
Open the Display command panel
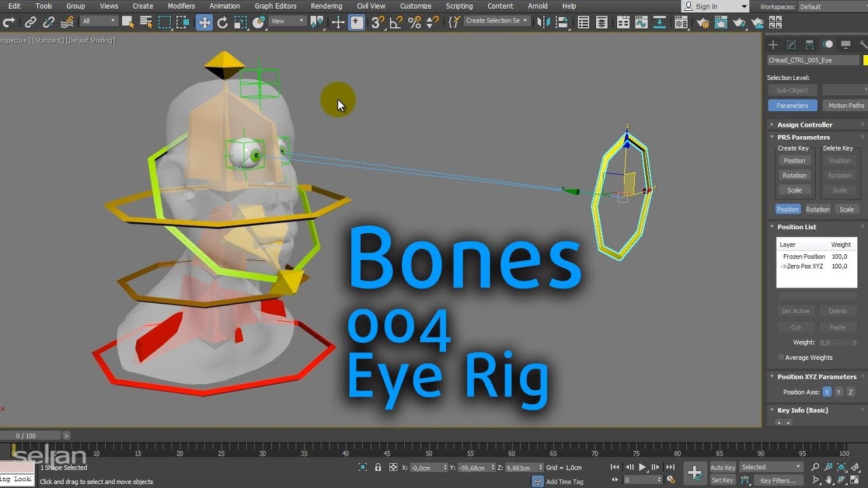tap(846, 45)
